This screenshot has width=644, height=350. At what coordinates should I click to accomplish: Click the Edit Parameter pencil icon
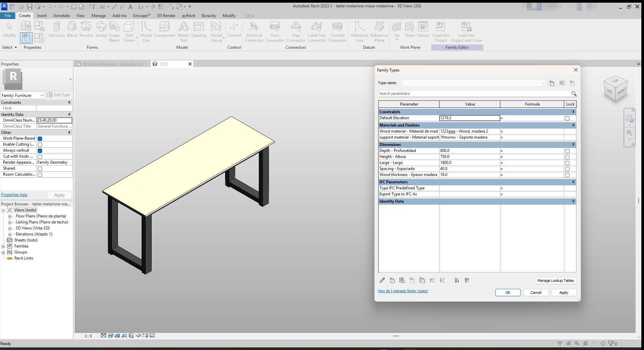(382, 281)
